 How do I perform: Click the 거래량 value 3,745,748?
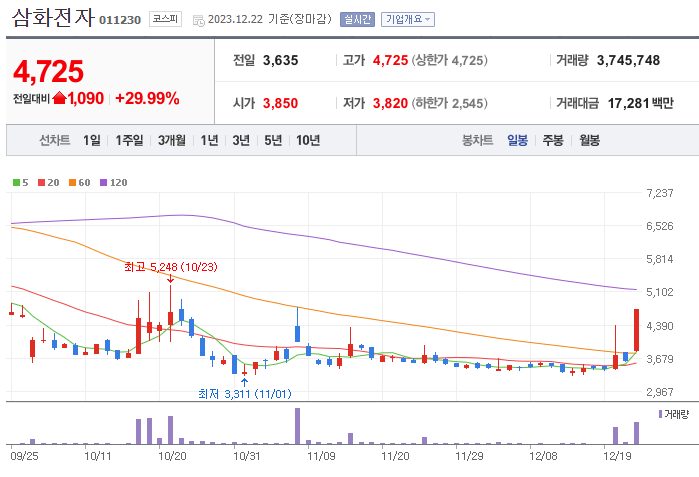[x=629, y=60]
